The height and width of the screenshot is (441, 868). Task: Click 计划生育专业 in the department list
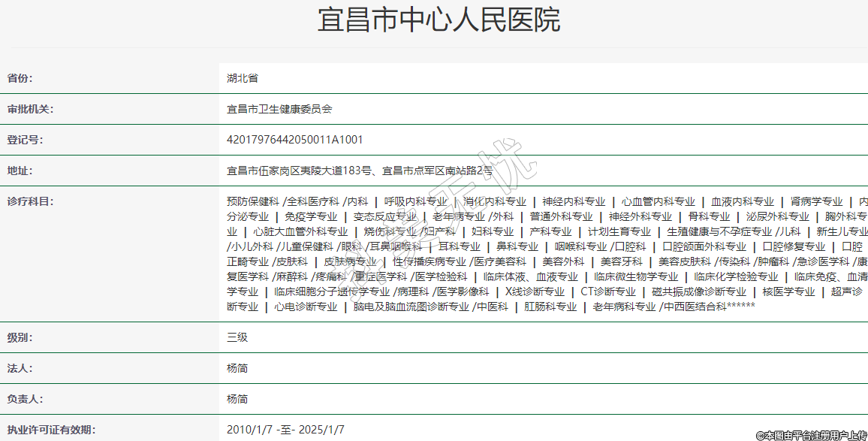click(x=619, y=231)
